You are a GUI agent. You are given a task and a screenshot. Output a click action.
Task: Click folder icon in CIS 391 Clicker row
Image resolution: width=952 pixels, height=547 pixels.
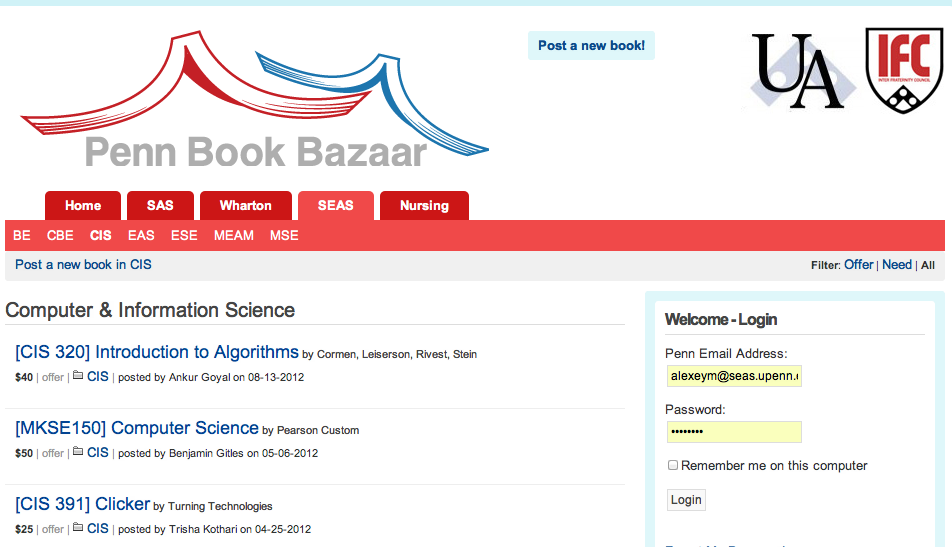click(x=78, y=527)
